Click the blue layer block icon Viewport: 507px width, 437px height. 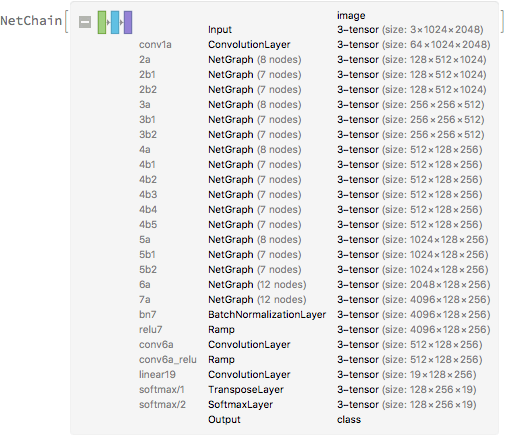(x=115, y=22)
